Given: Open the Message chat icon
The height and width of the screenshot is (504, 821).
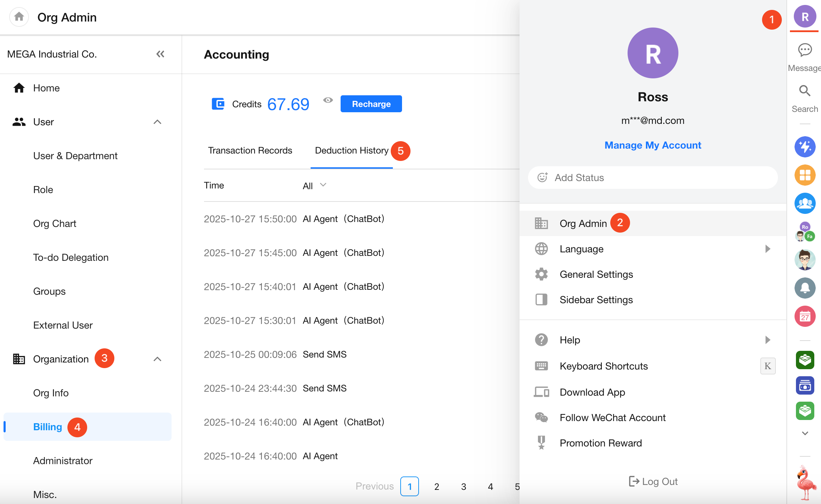Looking at the screenshot, I should 805,50.
